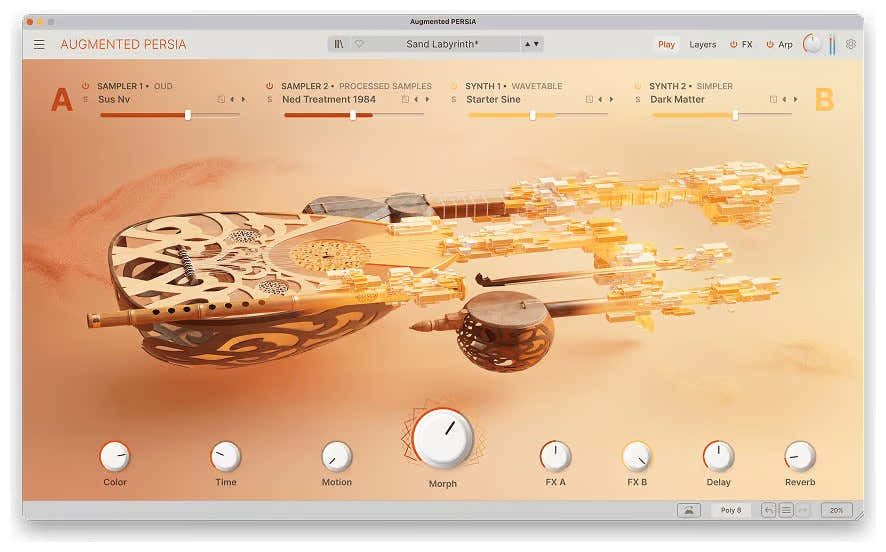
Task: Open the hamburger main menu
Action: click(39, 44)
